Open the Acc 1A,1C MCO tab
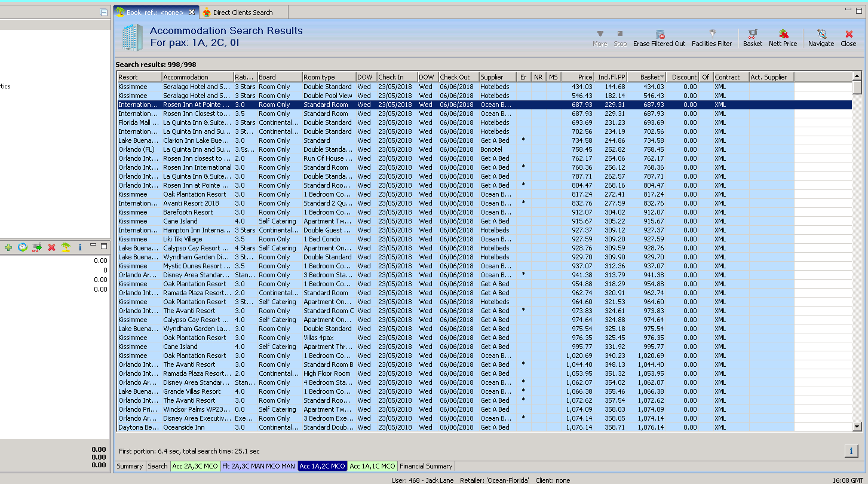 pyautogui.click(x=372, y=466)
